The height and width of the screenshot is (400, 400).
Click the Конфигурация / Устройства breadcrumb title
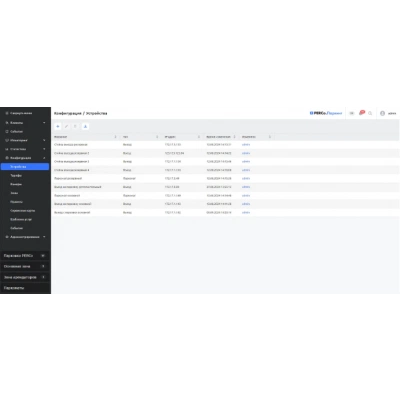tap(81, 113)
